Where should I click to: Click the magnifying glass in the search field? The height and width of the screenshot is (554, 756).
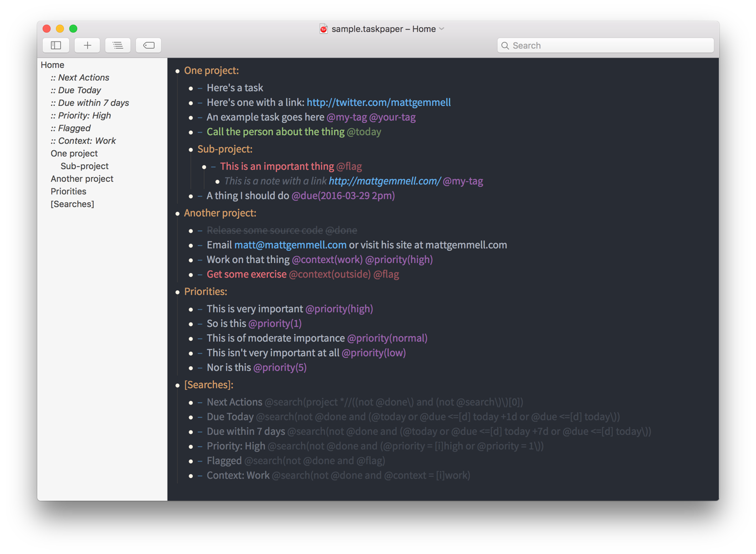point(505,45)
